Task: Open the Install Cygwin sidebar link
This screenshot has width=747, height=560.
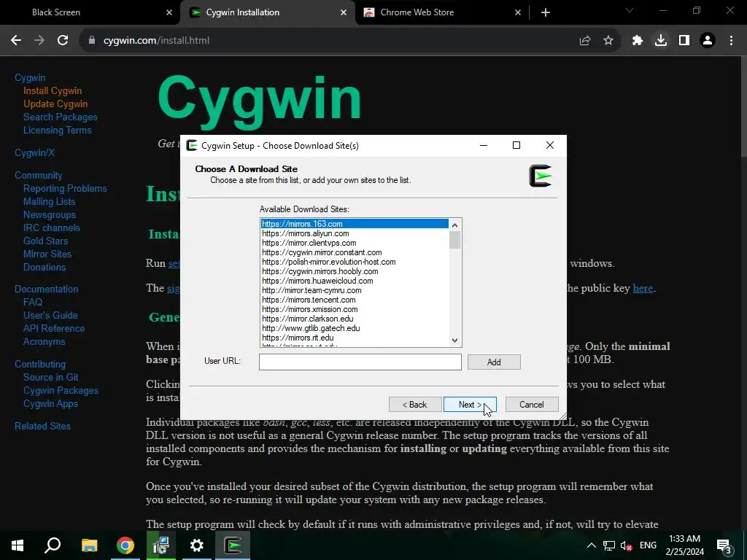Action: (x=53, y=90)
